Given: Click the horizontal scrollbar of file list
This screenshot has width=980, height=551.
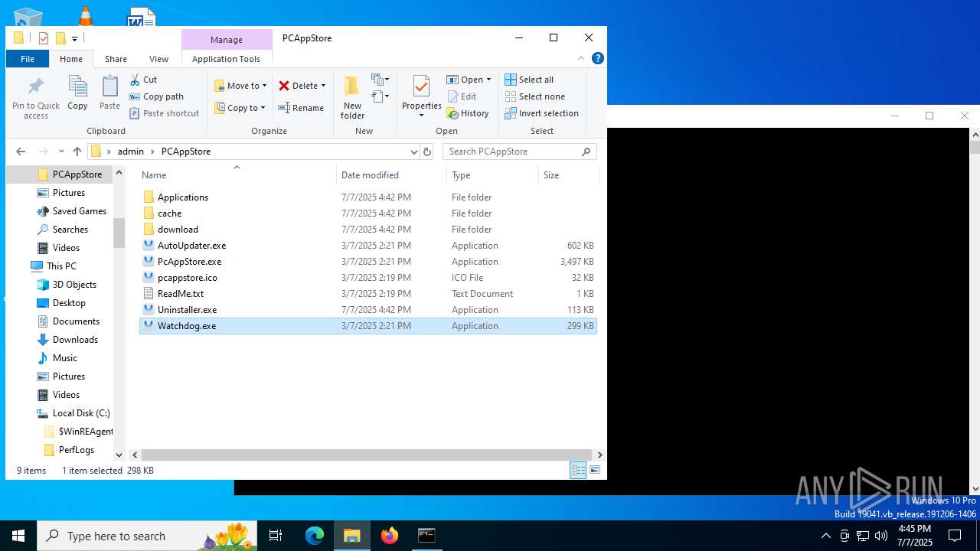Looking at the screenshot, I should 367,455.
